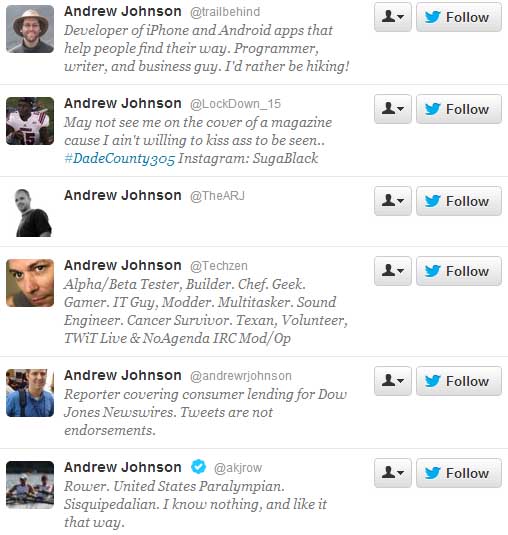Visit the @Techzen handle link

[x=219, y=266]
